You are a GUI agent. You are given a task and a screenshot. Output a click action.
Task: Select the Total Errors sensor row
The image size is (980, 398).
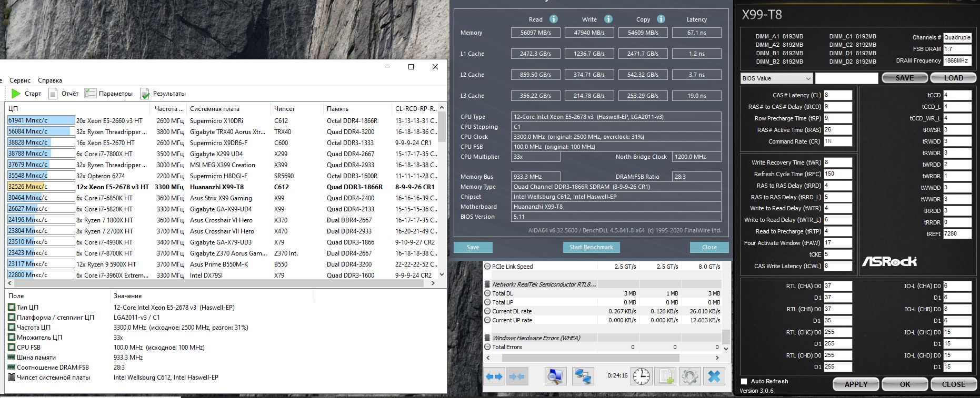[602, 347]
